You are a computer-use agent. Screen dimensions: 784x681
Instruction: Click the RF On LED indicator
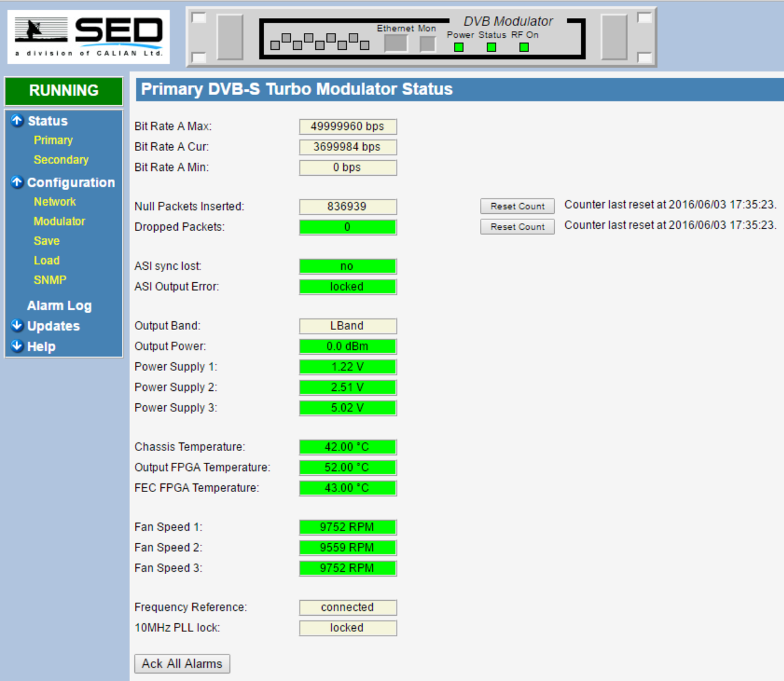coord(524,47)
